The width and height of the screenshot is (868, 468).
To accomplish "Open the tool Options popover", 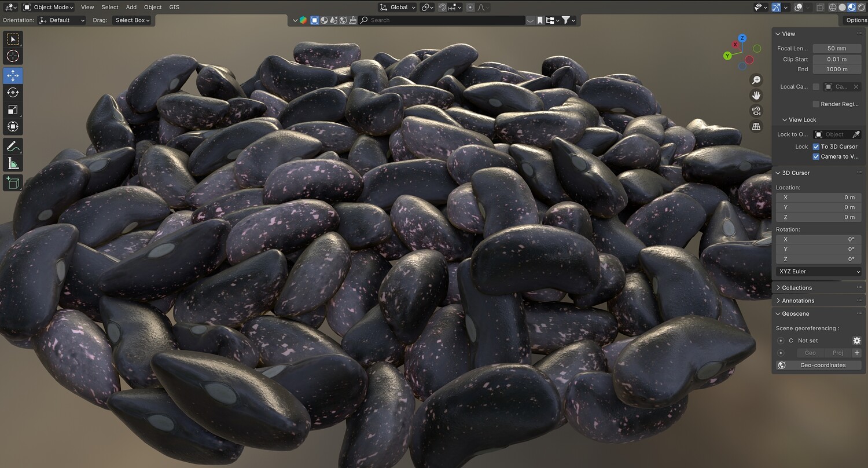I will pyautogui.click(x=856, y=20).
